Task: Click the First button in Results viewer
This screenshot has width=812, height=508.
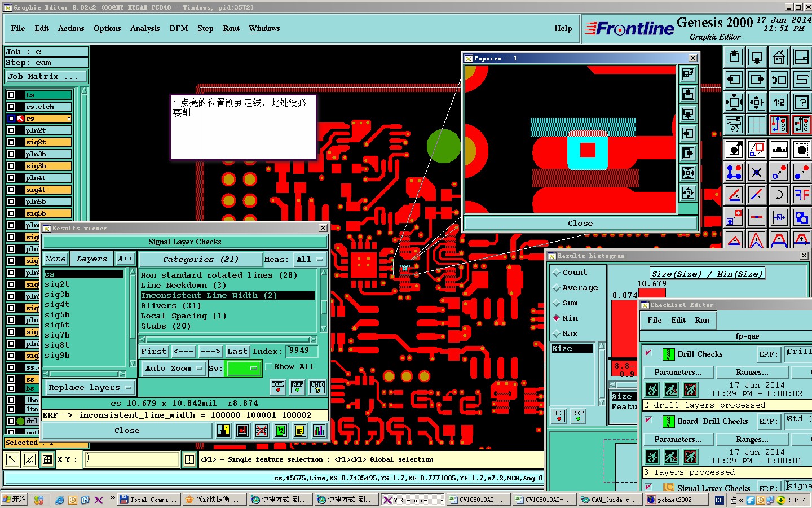Action: pos(154,351)
